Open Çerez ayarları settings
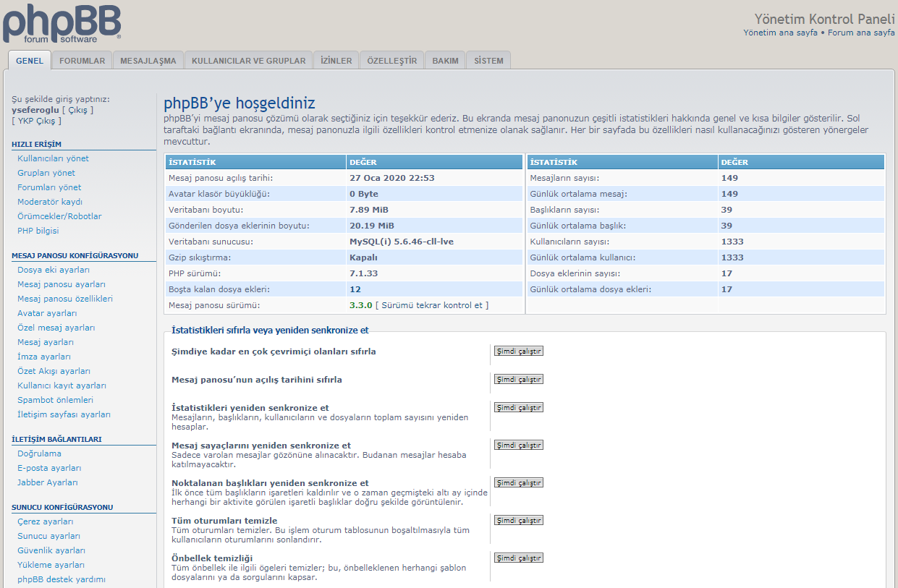 coord(46,521)
